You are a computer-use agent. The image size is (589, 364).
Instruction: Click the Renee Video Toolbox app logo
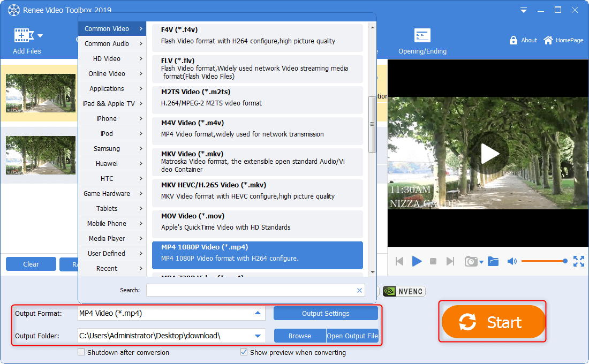pos(14,10)
